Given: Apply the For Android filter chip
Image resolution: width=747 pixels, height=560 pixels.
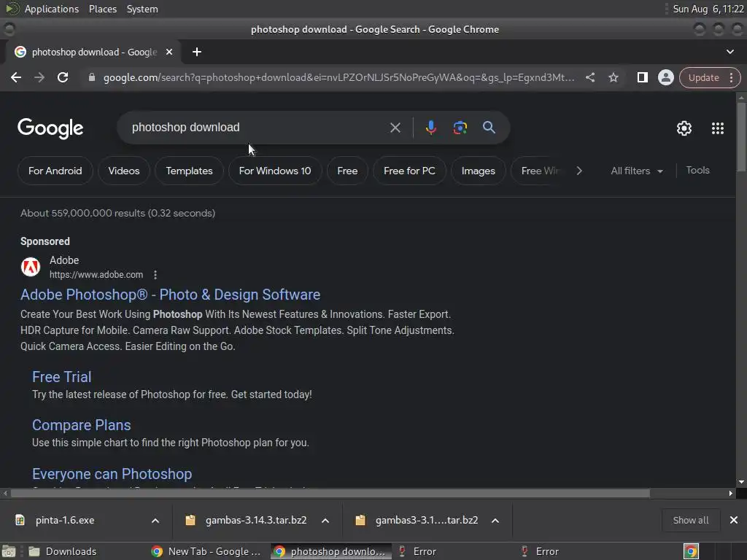Looking at the screenshot, I should click(x=55, y=171).
